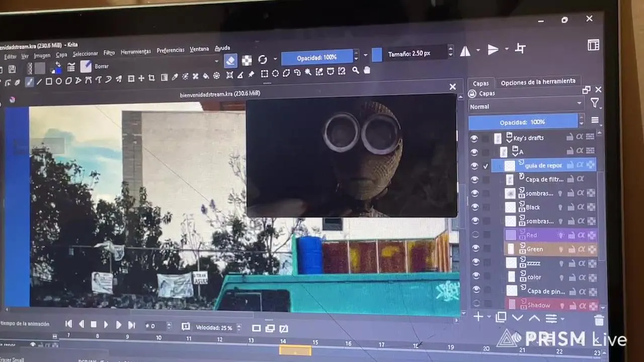The image size is (644, 362).
Task: Switch to Opciones de la herramienta tab
Action: click(x=538, y=81)
